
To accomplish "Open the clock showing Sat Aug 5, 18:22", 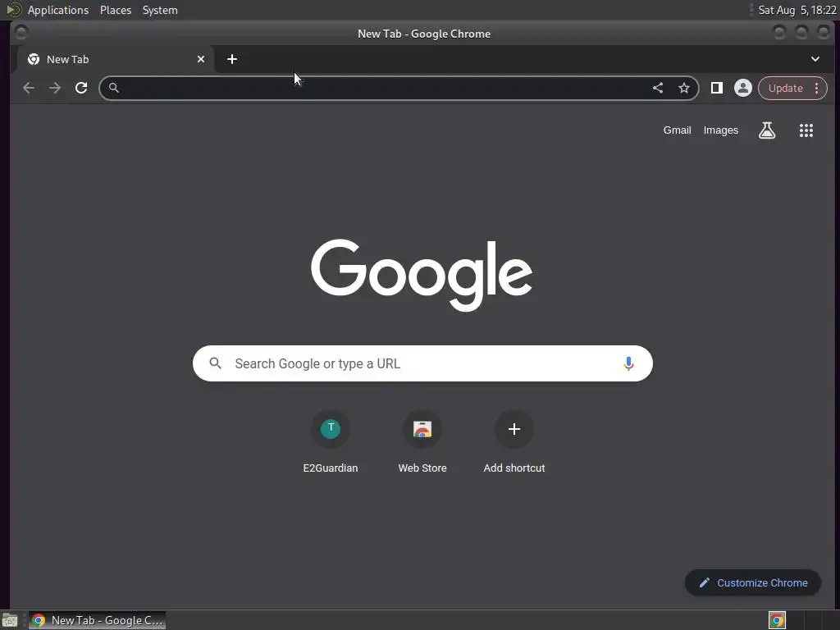I will coord(797,10).
